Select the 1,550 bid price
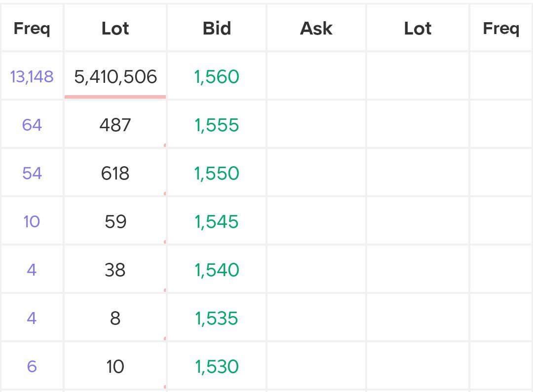This screenshot has height=392, width=533. pos(217,173)
